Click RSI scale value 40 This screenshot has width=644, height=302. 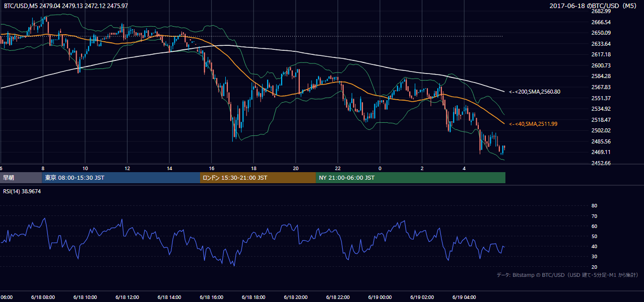(x=594, y=246)
